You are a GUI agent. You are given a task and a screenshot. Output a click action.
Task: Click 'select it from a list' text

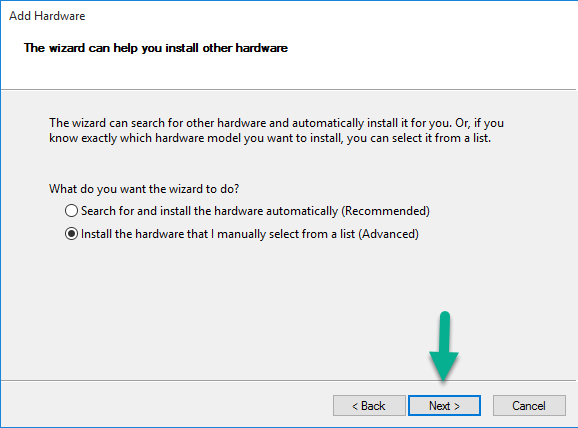[x=441, y=138]
